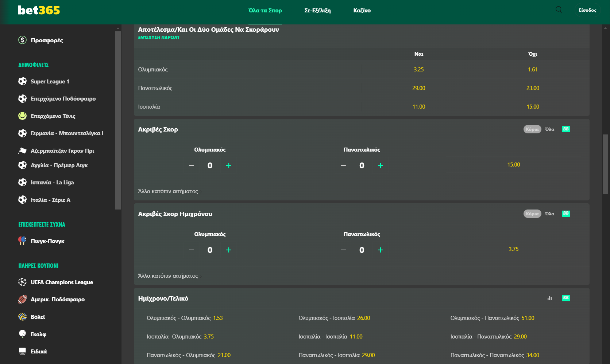Select Ολυμπιακός Όχι odds 1.61

coord(533,70)
